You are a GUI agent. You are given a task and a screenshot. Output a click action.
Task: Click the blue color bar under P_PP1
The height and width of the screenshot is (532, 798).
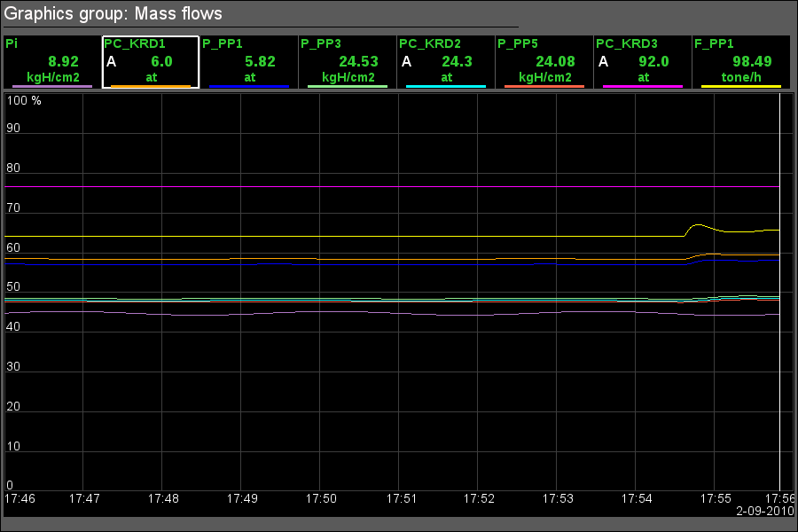[x=249, y=86]
